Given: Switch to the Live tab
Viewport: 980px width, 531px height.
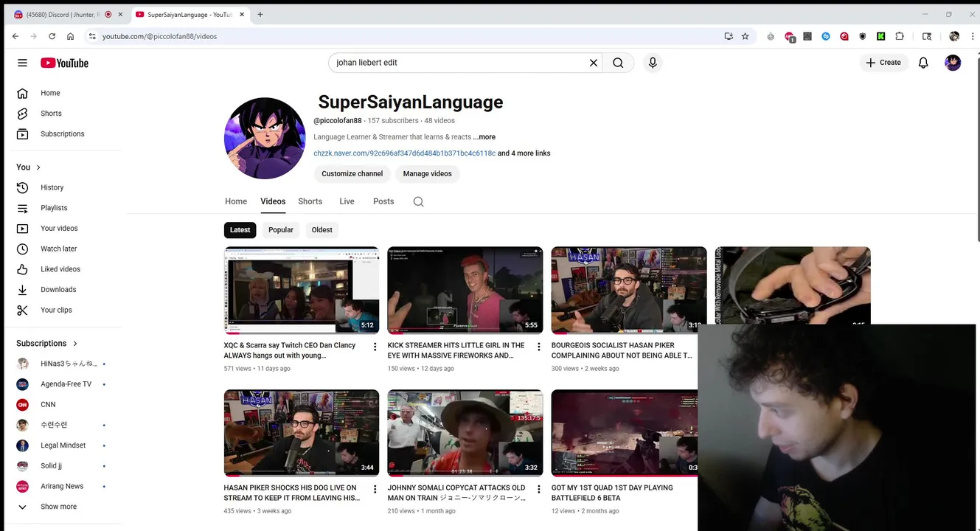Looking at the screenshot, I should [x=347, y=201].
